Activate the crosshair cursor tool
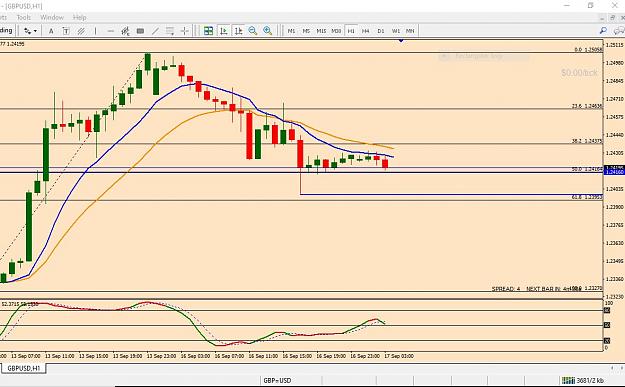 [185, 31]
